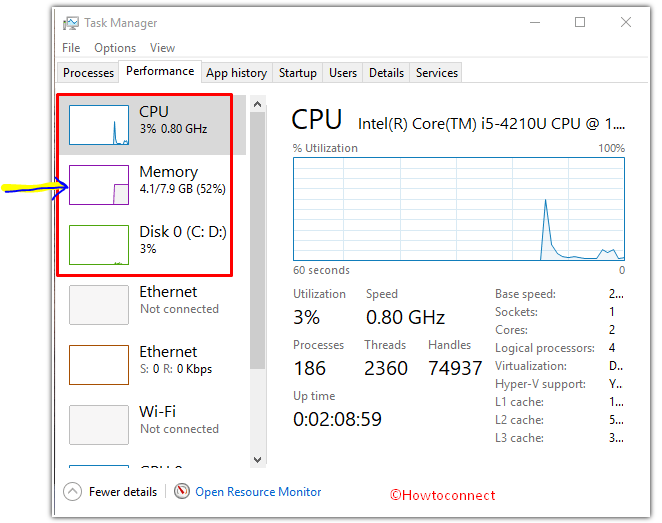Open the Options menu
662x523 pixels.
pyautogui.click(x=115, y=48)
